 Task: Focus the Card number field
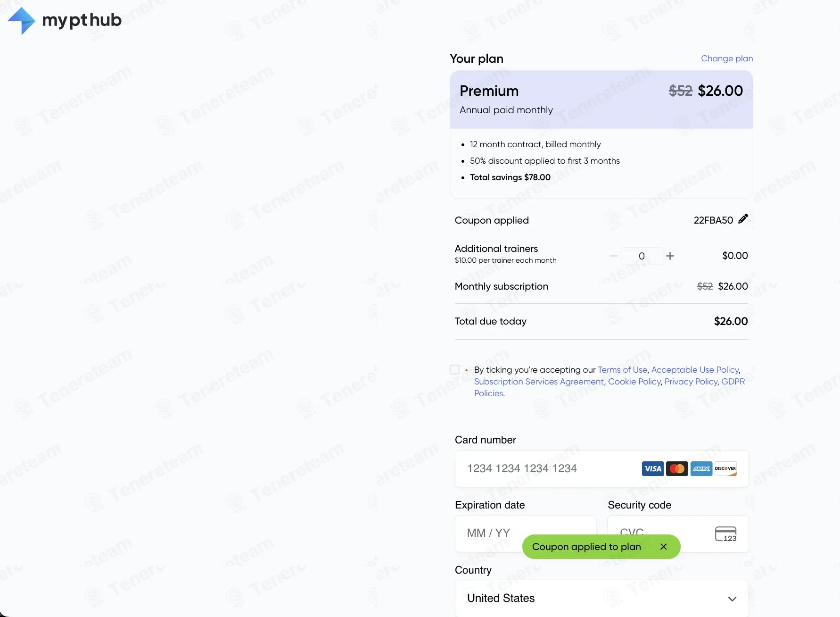click(x=601, y=468)
